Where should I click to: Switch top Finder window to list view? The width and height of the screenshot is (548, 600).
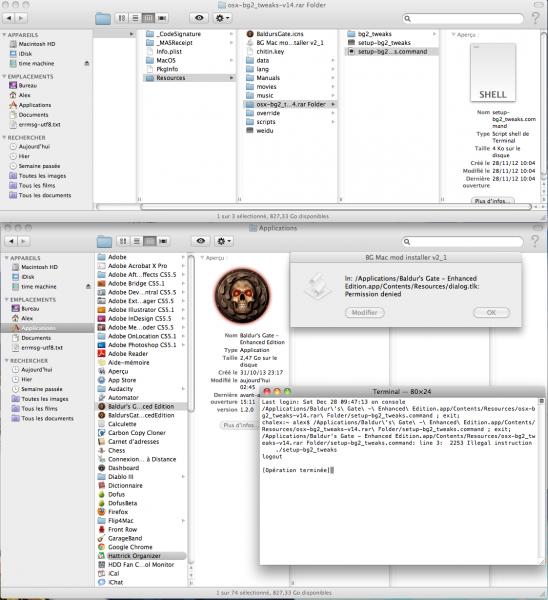(135, 18)
